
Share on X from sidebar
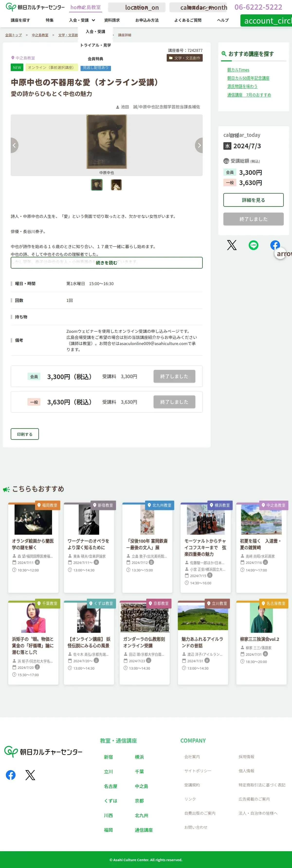232,245
